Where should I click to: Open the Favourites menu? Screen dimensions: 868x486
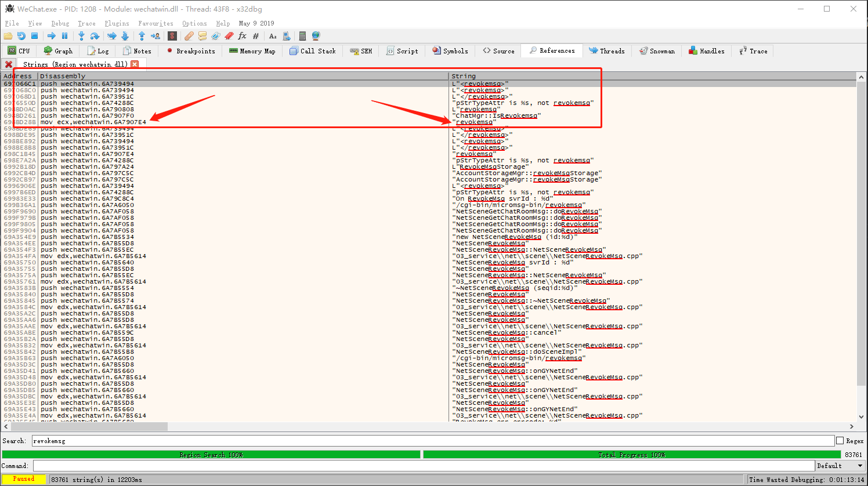pos(155,23)
